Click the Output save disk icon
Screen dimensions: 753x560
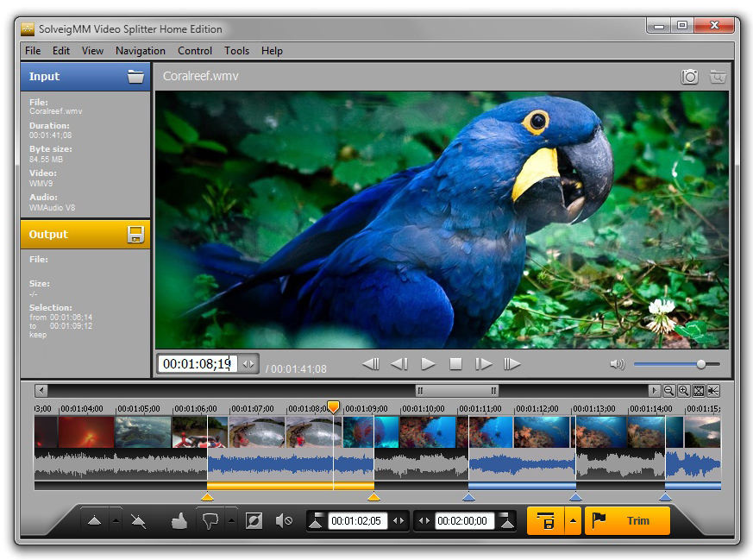coord(135,234)
